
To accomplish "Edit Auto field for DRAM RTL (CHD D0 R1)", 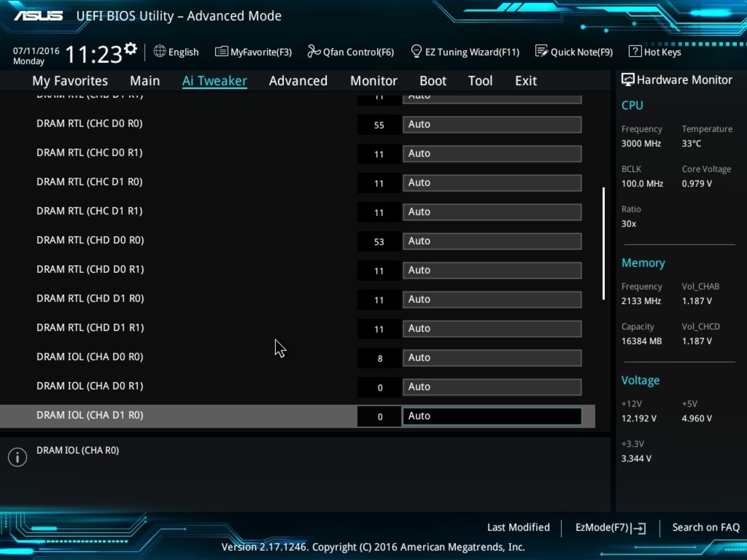I will pyautogui.click(x=492, y=270).
